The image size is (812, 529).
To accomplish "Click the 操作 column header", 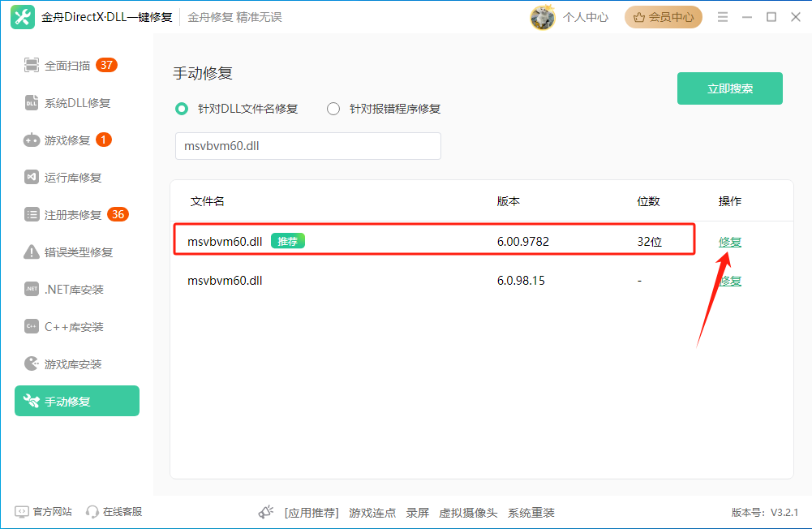I will tap(729, 201).
